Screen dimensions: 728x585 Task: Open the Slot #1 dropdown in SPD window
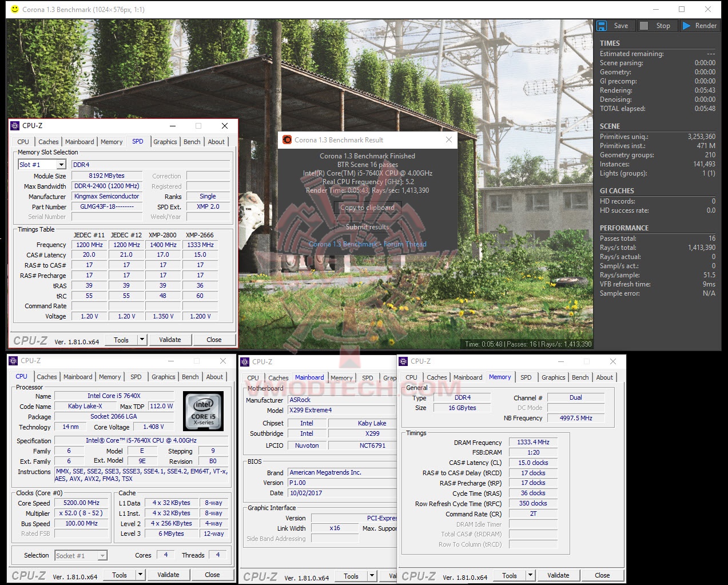click(x=61, y=165)
